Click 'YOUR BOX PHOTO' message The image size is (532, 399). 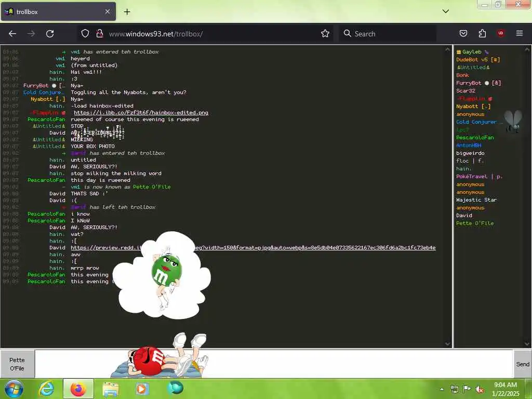point(92,147)
